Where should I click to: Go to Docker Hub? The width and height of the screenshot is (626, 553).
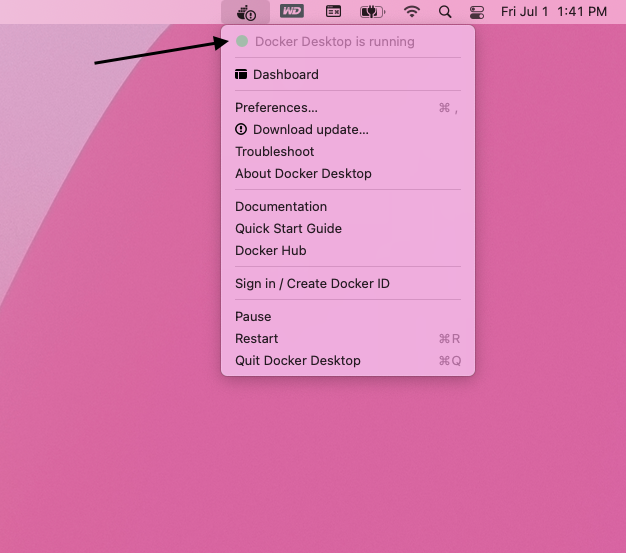[x=348, y=250]
